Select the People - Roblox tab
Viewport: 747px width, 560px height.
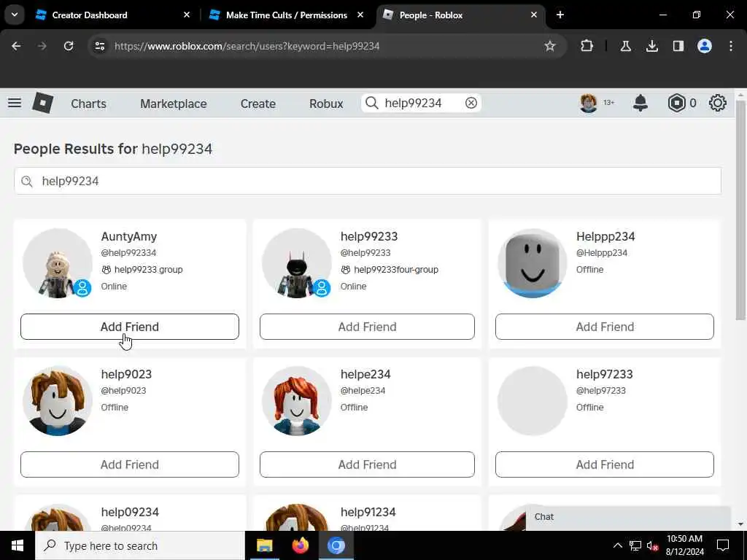pos(430,15)
